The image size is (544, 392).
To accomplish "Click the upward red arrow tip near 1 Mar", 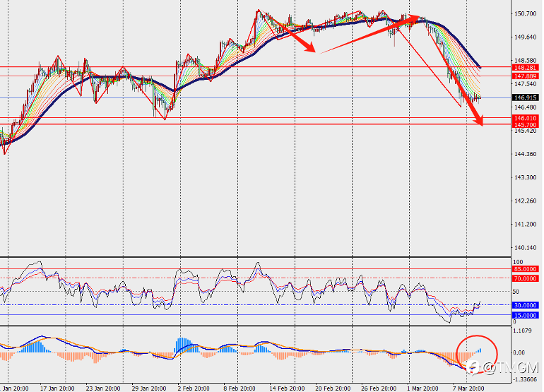I will point(415,18).
